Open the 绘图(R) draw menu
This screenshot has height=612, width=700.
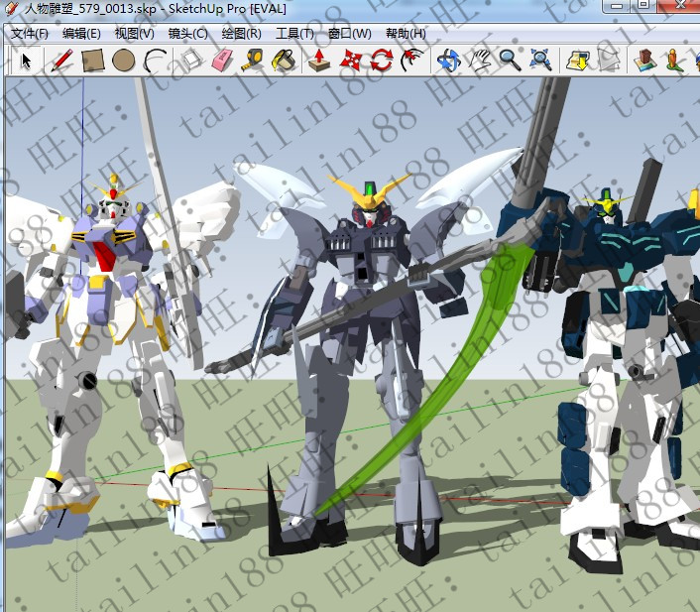pyautogui.click(x=242, y=34)
